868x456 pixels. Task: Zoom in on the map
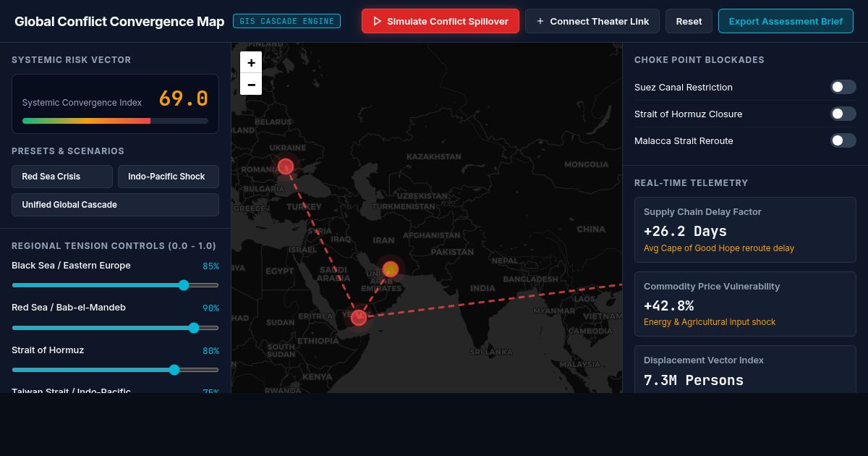(251, 63)
